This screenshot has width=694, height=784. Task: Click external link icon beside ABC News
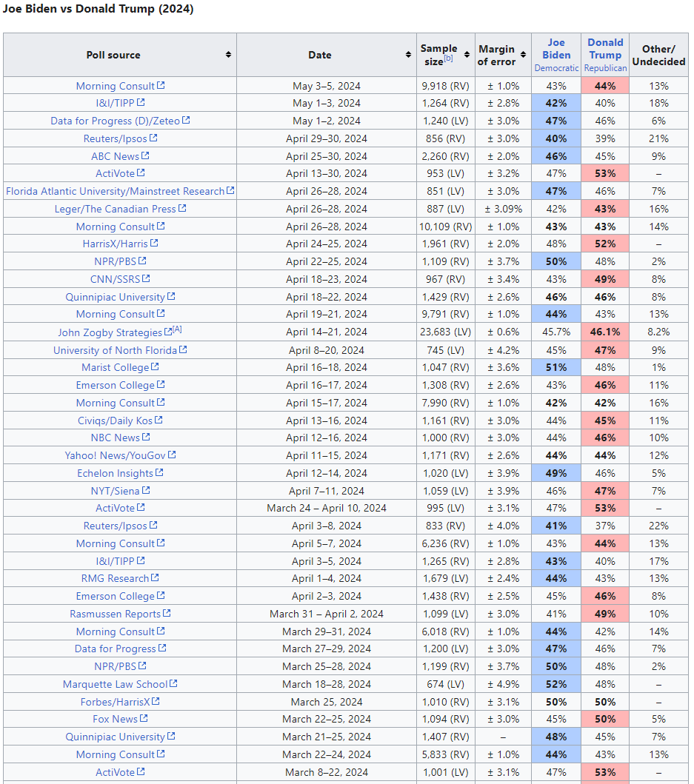click(145, 156)
